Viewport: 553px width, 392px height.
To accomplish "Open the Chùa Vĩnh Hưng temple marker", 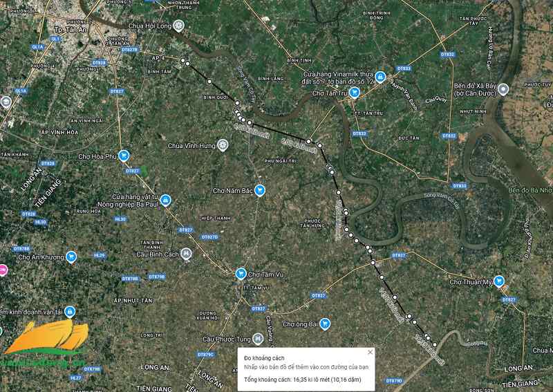I will coord(222,145).
